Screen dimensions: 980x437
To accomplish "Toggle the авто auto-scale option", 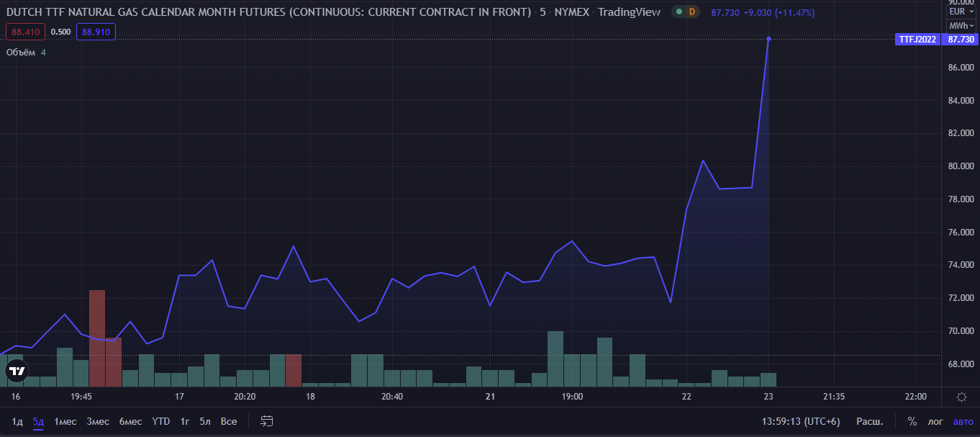I will (x=962, y=421).
